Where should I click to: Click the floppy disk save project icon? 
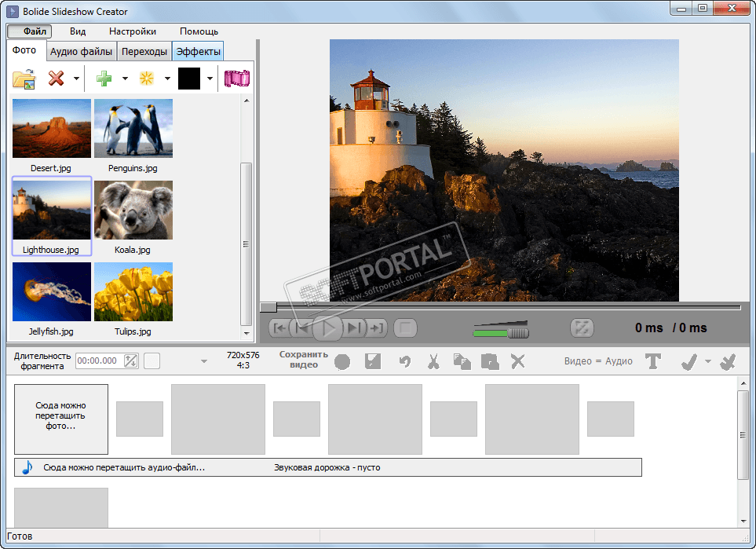pyautogui.click(x=373, y=361)
